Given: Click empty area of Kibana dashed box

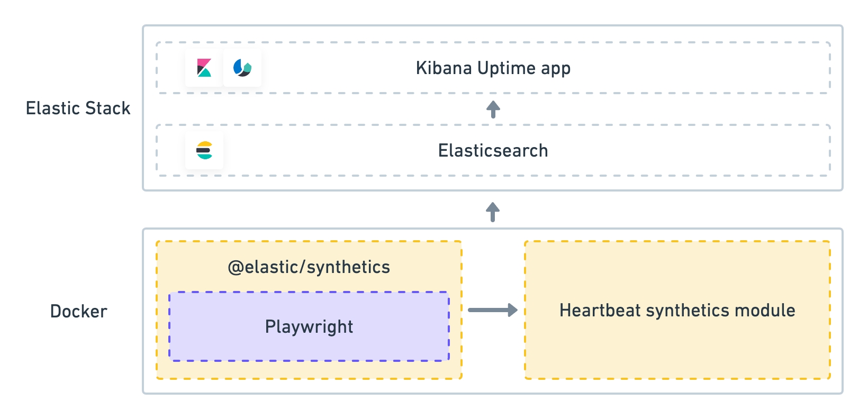Looking at the screenshot, I should tap(688, 68).
